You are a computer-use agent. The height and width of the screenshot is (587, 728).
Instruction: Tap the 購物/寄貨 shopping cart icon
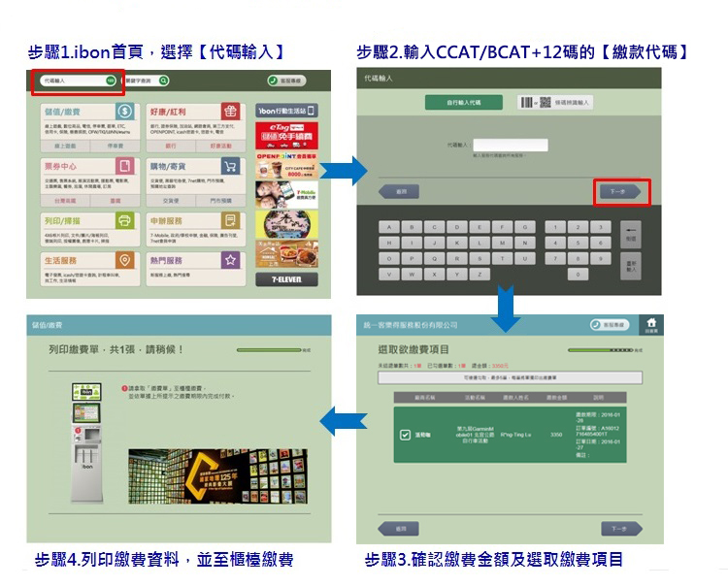[x=230, y=166]
